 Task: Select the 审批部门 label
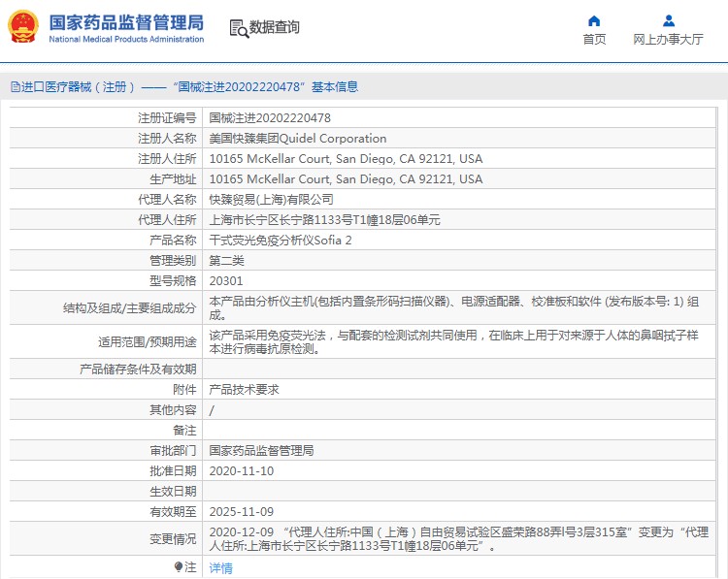coord(173,450)
